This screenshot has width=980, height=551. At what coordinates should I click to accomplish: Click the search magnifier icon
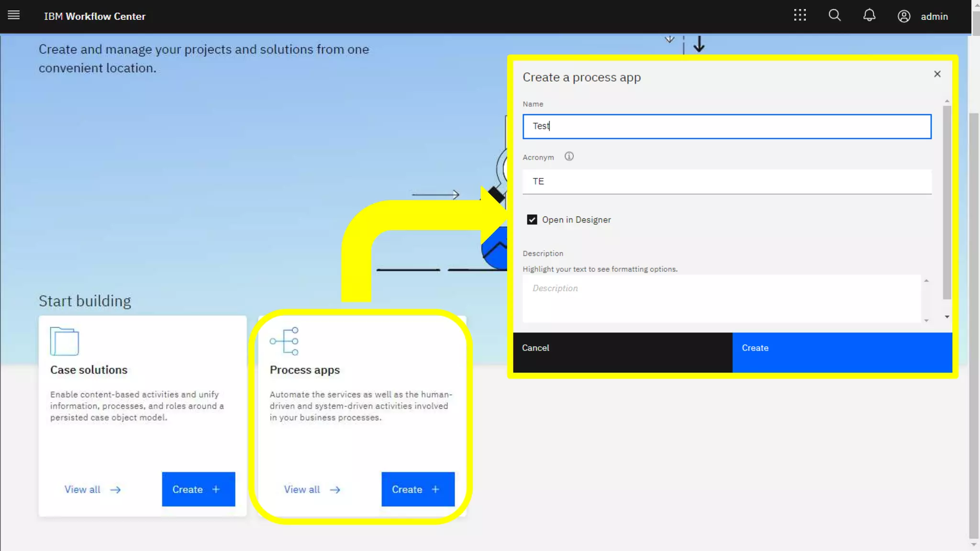[x=835, y=15]
